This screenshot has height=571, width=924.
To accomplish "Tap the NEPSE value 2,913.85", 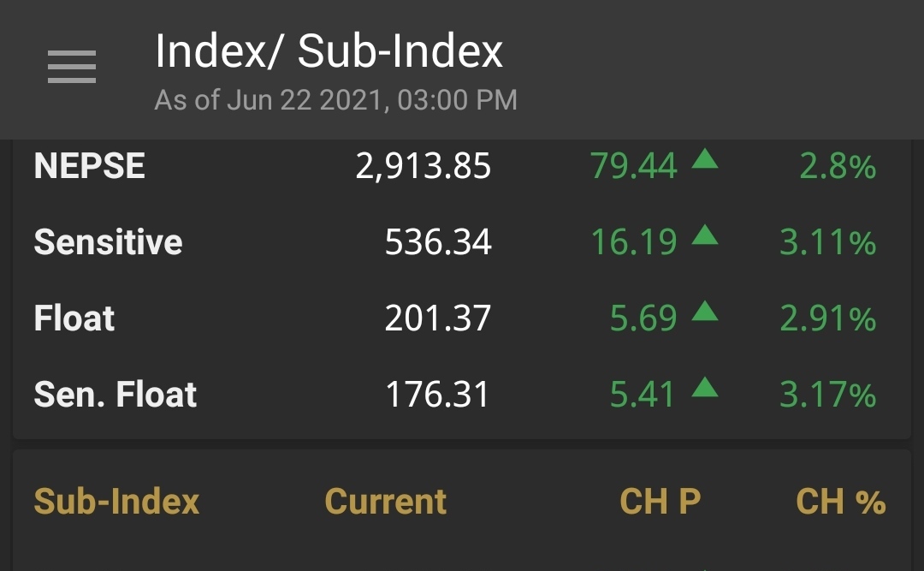I will (423, 166).
